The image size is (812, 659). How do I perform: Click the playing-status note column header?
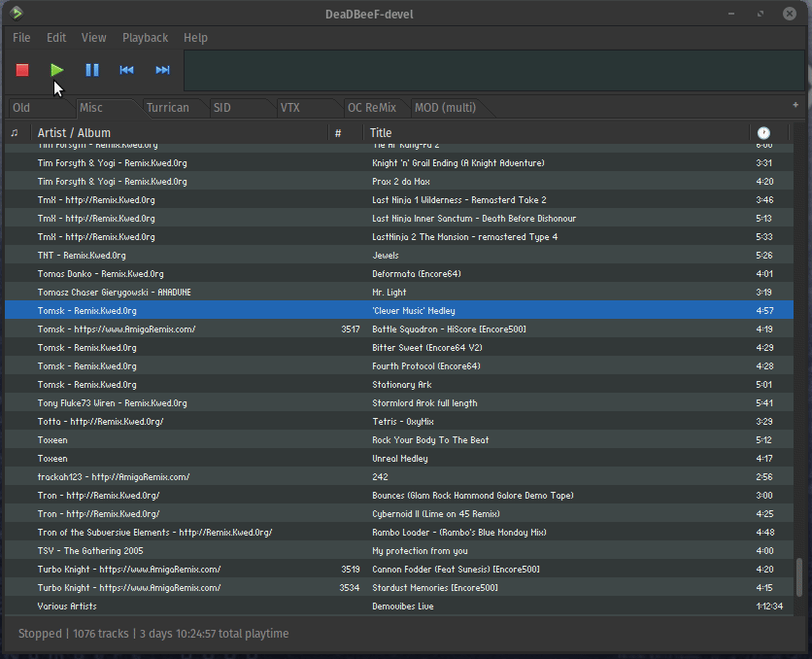(x=15, y=133)
